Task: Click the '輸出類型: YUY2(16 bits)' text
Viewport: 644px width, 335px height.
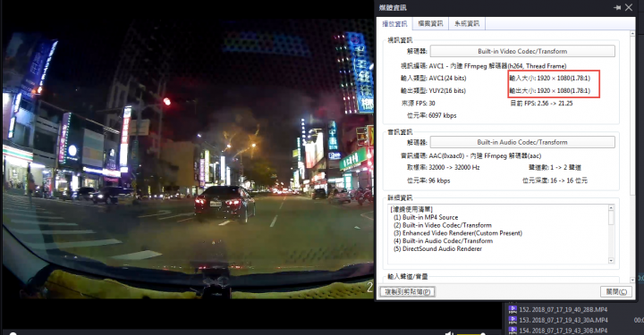Action: (x=433, y=90)
